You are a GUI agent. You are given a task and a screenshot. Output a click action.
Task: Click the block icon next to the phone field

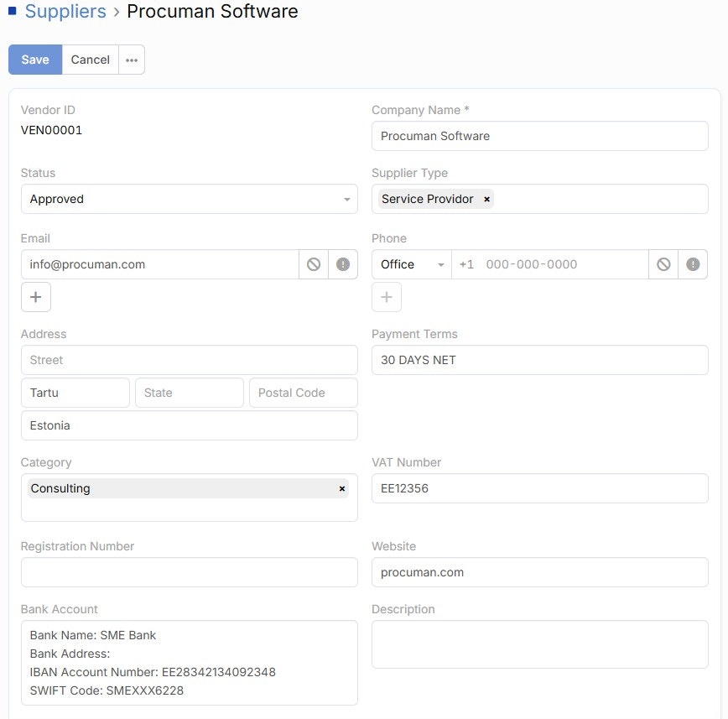[663, 263]
